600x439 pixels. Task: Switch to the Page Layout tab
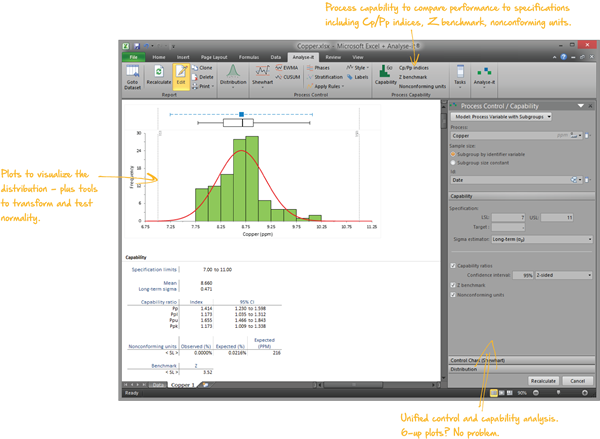[214, 57]
